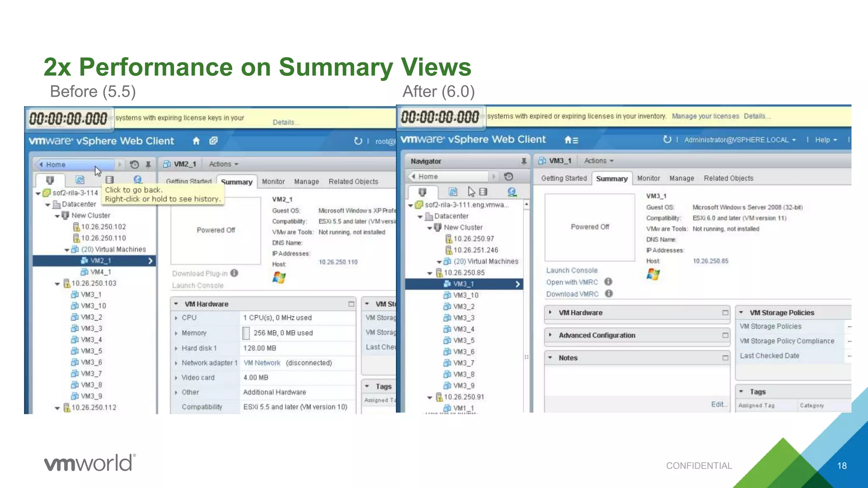The width and height of the screenshot is (868, 488).
Task: Click Manage your licenses link
Action: (705, 116)
